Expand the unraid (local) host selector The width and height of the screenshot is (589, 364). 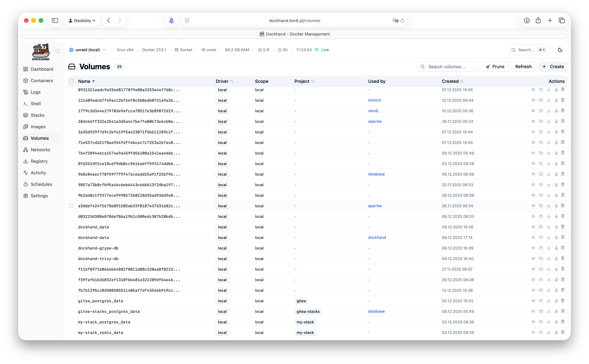[87, 50]
